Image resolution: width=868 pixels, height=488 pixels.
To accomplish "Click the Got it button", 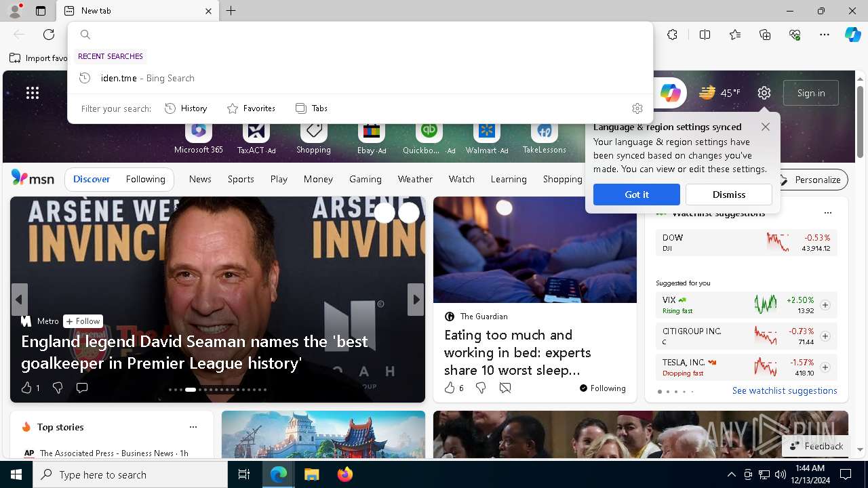I will click(637, 195).
